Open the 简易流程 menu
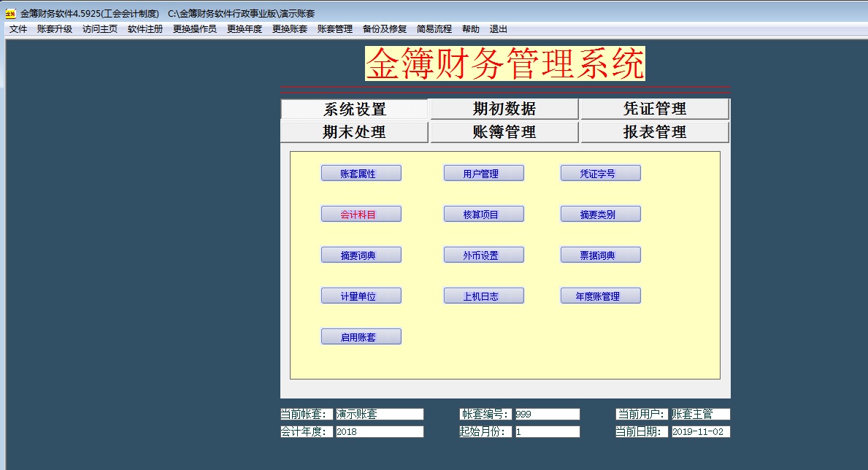 pos(434,29)
